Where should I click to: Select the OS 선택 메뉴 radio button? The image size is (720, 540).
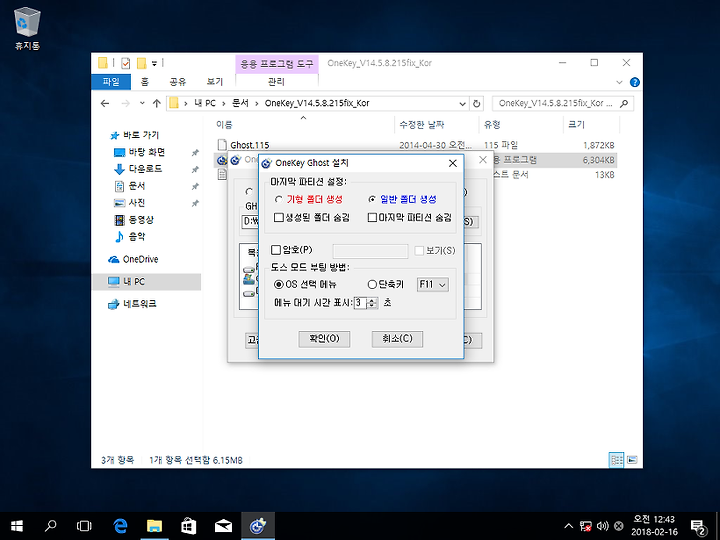click(278, 285)
